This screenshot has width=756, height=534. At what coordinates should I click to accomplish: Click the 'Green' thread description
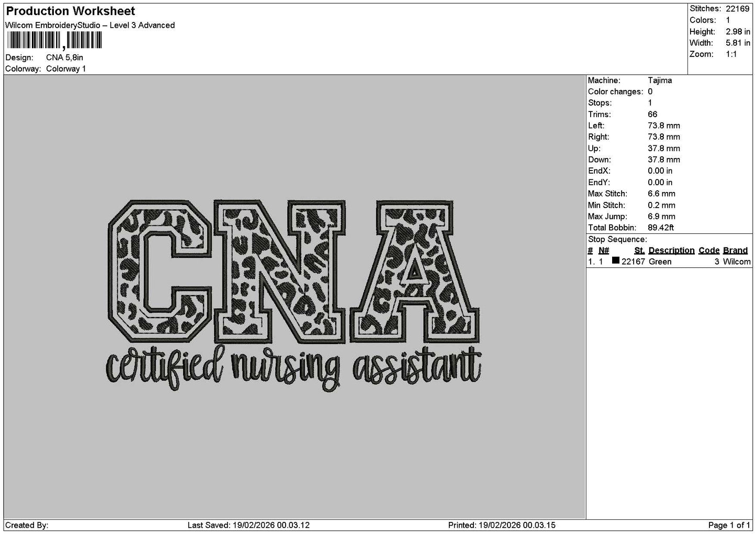(x=660, y=262)
